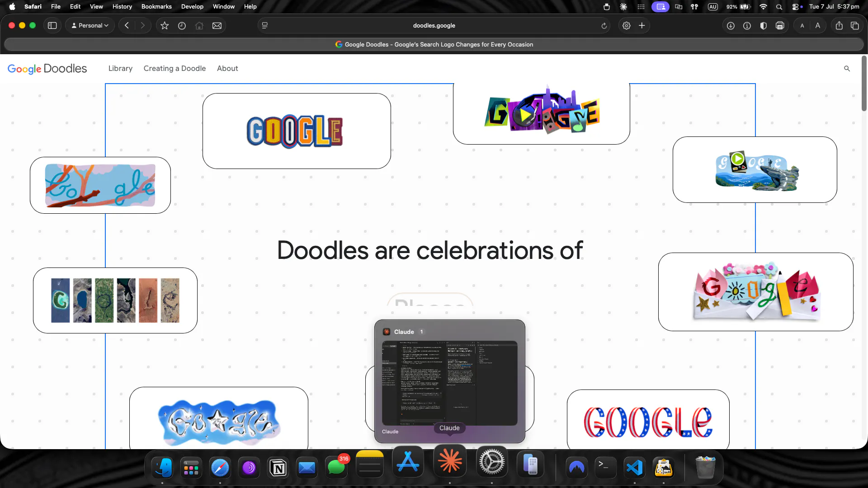This screenshot has width=868, height=488.
Task: Toggle the Safari sidebar button
Action: pyautogui.click(x=52, y=26)
